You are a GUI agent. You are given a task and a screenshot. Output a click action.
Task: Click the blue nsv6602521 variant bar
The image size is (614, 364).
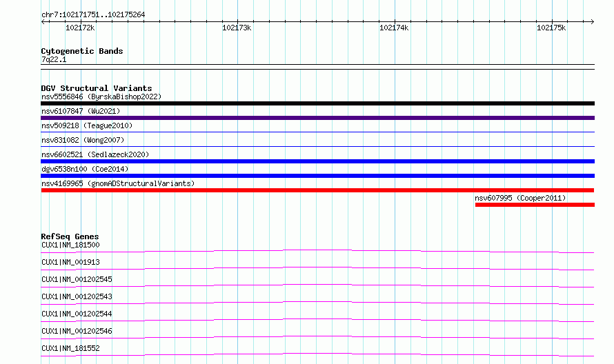[317, 161]
